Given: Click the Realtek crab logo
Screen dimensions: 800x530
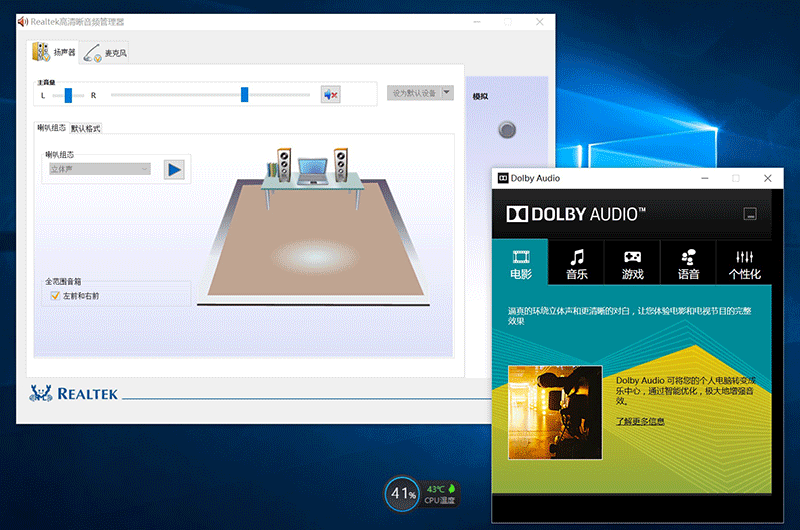Looking at the screenshot, I should point(41,393).
